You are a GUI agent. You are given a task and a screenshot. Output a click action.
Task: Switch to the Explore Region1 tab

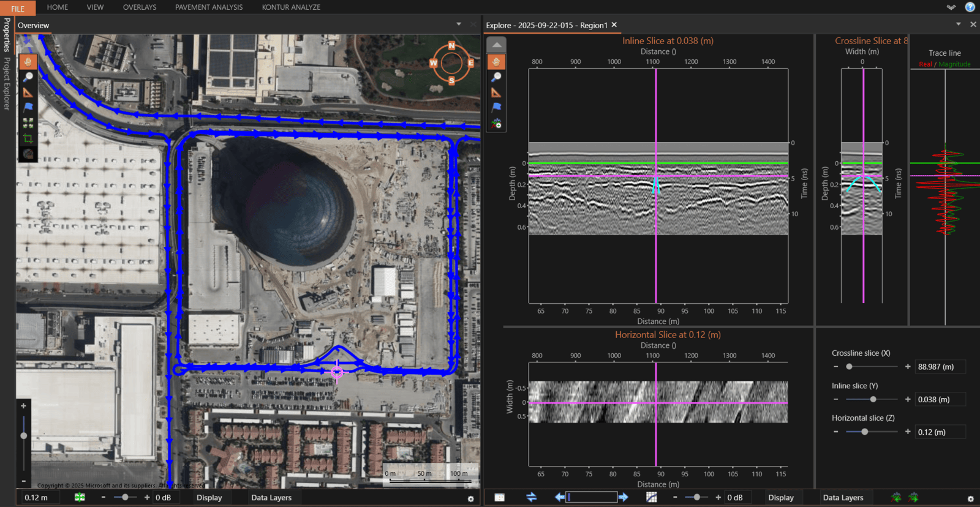click(546, 25)
